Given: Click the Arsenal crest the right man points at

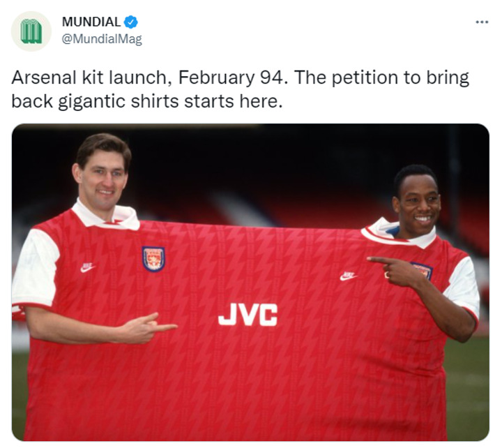Looking at the screenshot, I should (421, 270).
